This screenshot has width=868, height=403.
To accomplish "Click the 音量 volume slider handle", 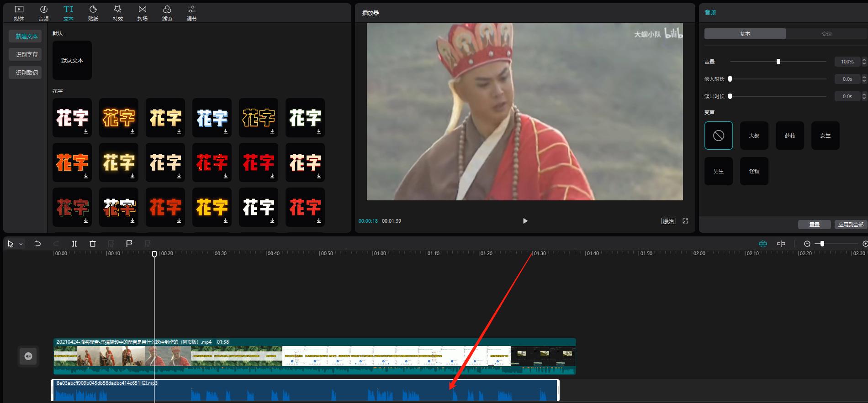I will click(x=778, y=62).
